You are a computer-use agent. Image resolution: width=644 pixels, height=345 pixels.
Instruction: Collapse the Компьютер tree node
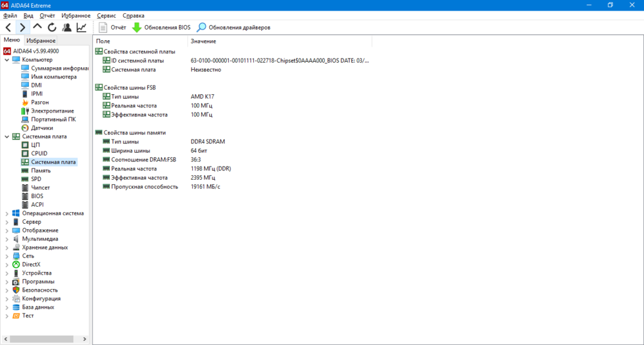pos(7,60)
